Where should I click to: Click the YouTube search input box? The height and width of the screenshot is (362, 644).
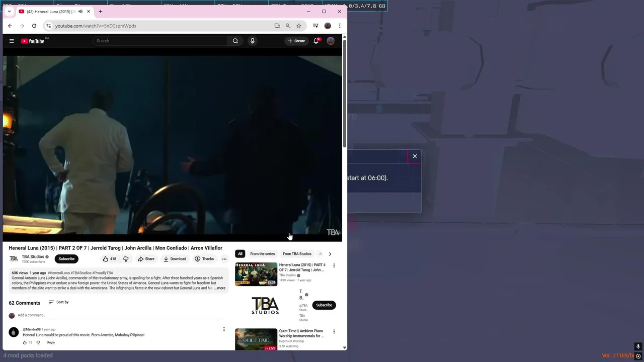[160, 41]
